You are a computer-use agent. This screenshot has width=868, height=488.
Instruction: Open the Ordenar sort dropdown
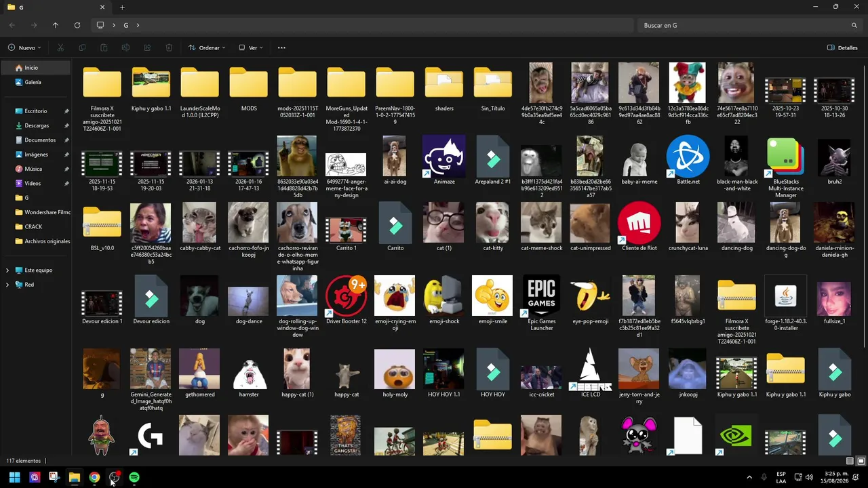(206, 47)
